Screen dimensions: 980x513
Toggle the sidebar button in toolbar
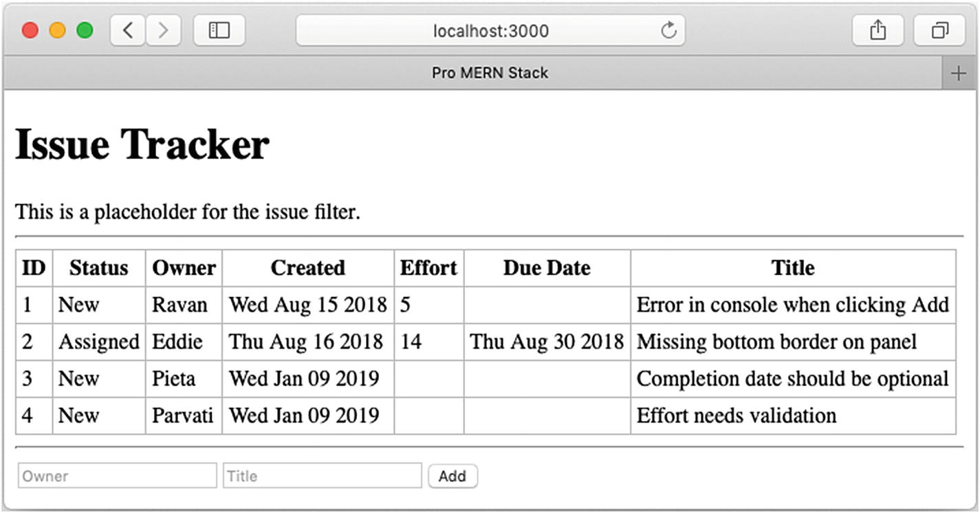219,31
